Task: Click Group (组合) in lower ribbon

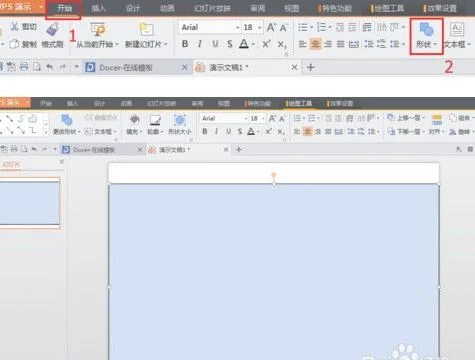Action: tap(461, 118)
